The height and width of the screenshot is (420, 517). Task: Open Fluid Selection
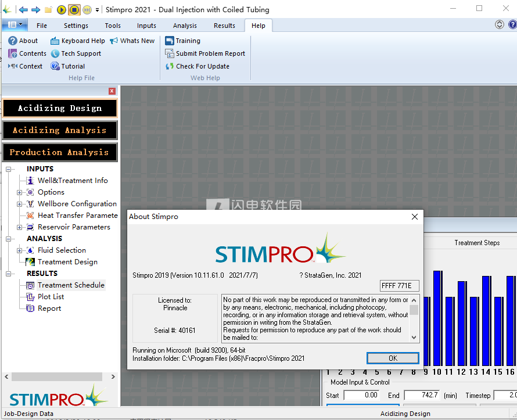pyautogui.click(x=62, y=250)
